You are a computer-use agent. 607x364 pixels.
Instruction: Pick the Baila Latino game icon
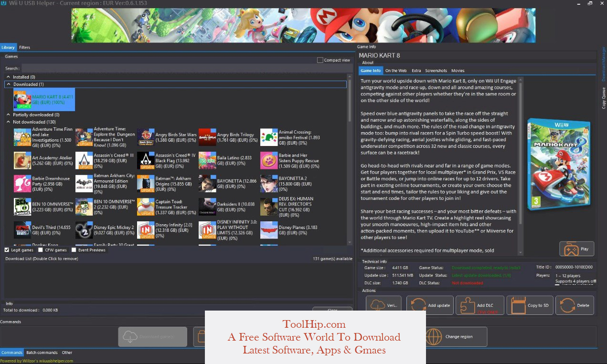[x=207, y=161]
